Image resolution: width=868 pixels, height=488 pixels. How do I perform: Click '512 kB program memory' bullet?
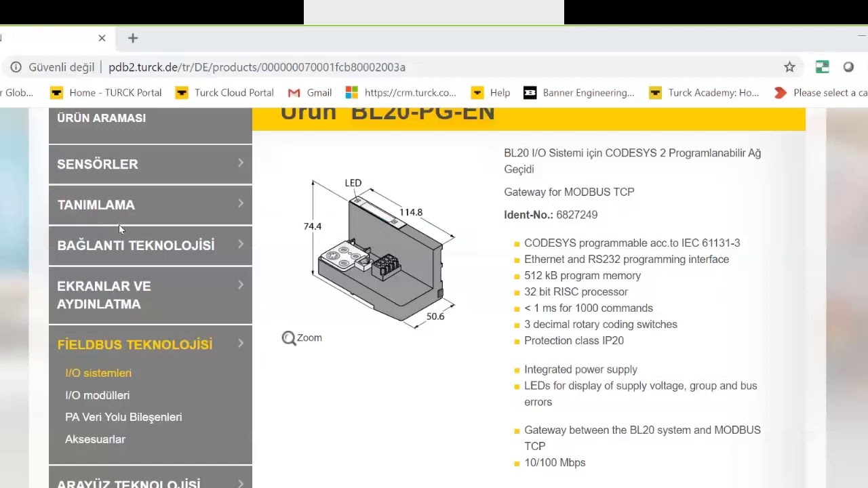(x=583, y=276)
